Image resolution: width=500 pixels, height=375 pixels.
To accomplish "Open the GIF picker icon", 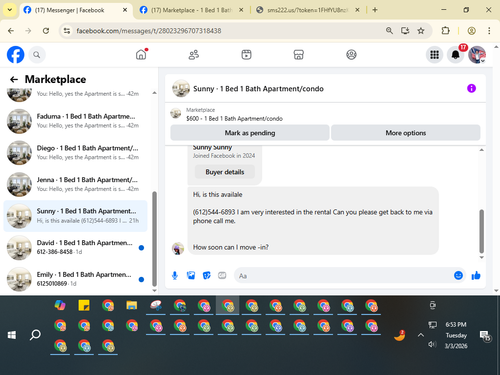I will coord(222,275).
